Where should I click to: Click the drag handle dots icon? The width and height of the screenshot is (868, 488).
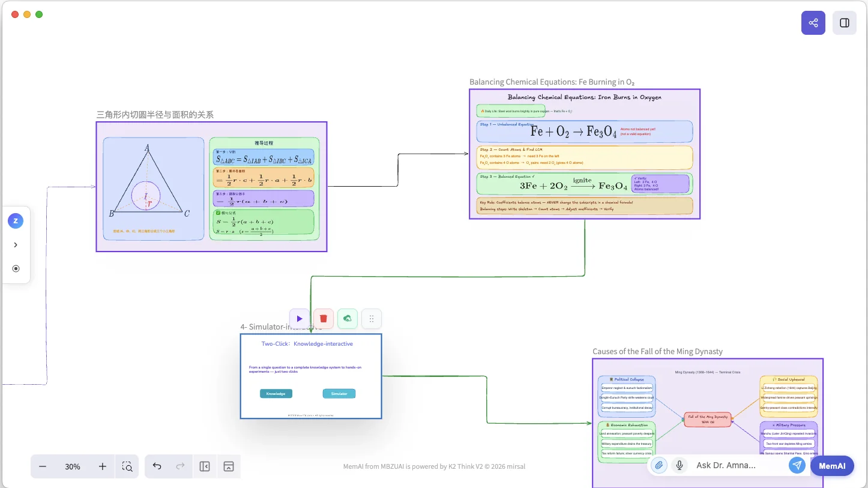tap(372, 319)
